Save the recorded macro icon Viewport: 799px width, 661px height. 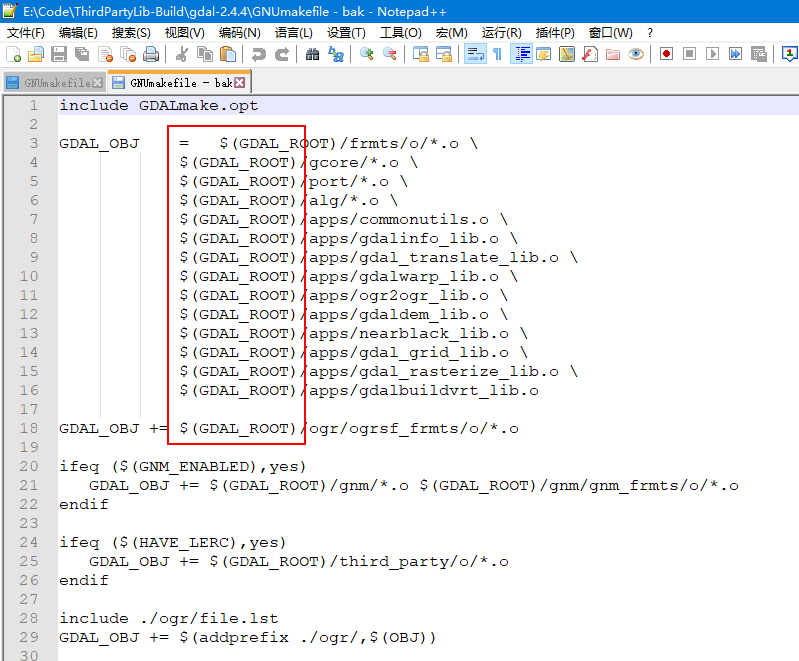point(758,54)
